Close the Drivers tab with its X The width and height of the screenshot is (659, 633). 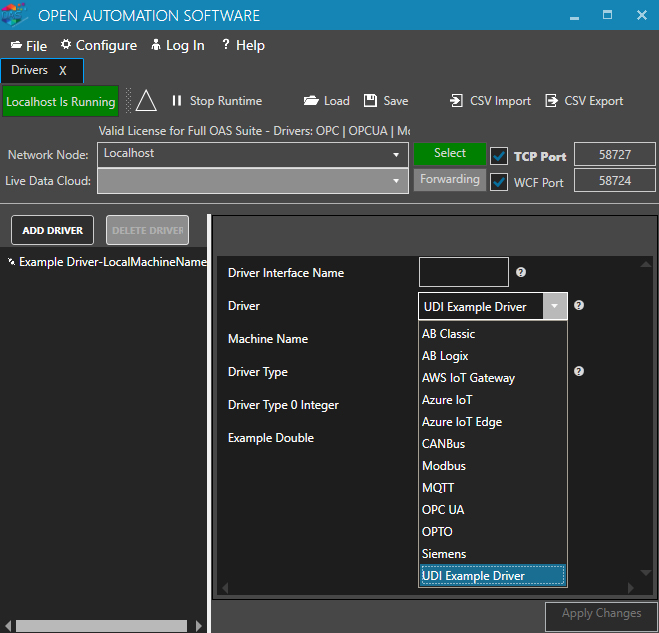pyautogui.click(x=63, y=71)
